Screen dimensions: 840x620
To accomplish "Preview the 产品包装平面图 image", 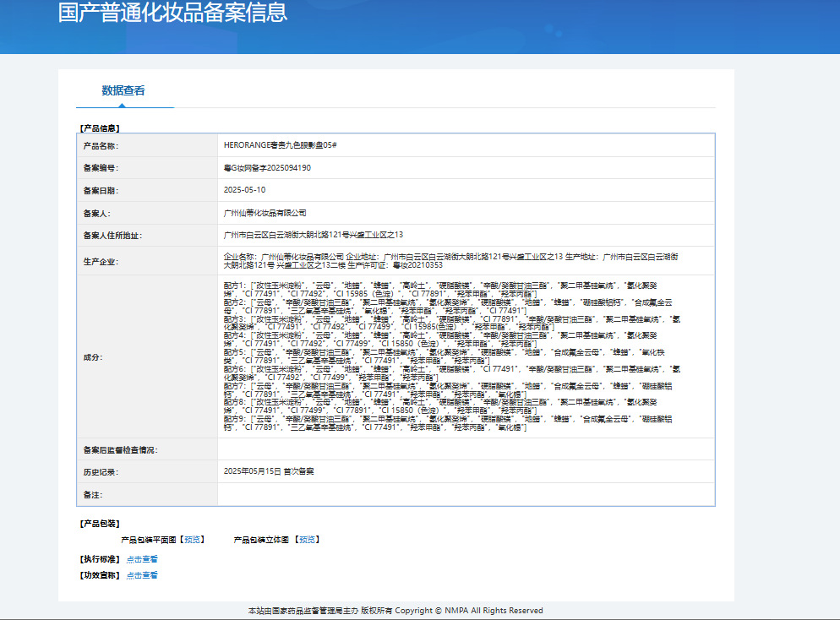I will [x=193, y=540].
